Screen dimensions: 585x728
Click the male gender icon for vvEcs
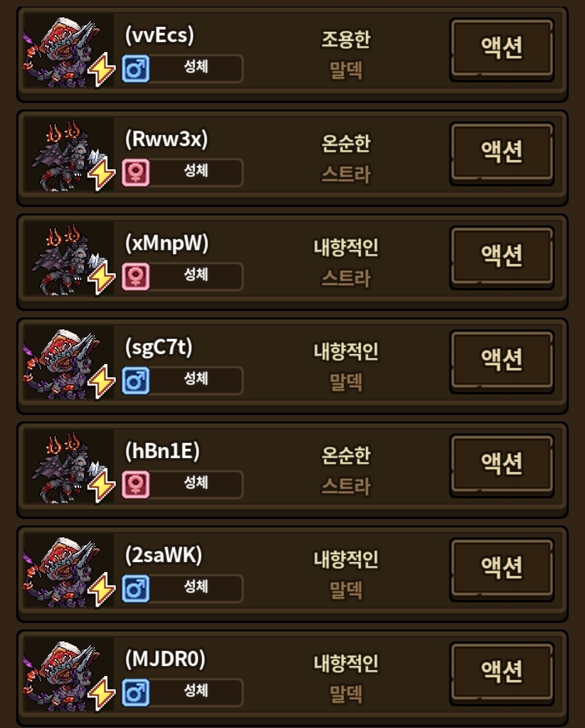point(135,69)
